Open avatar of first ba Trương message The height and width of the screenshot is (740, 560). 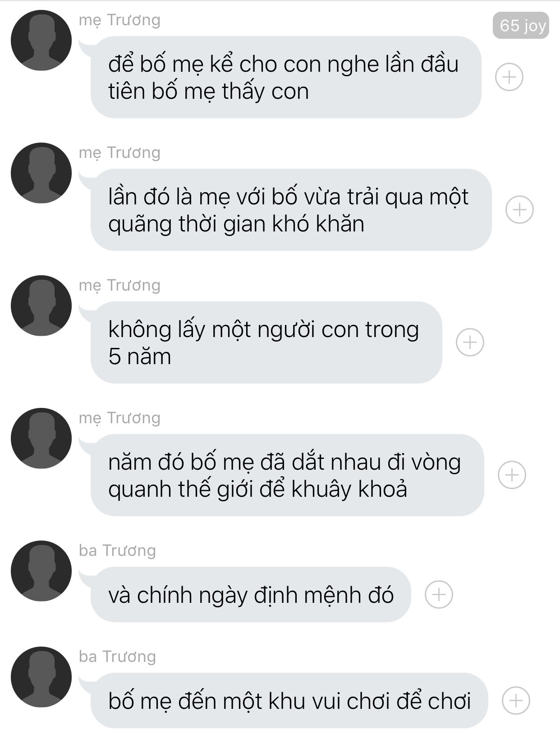pyautogui.click(x=41, y=571)
